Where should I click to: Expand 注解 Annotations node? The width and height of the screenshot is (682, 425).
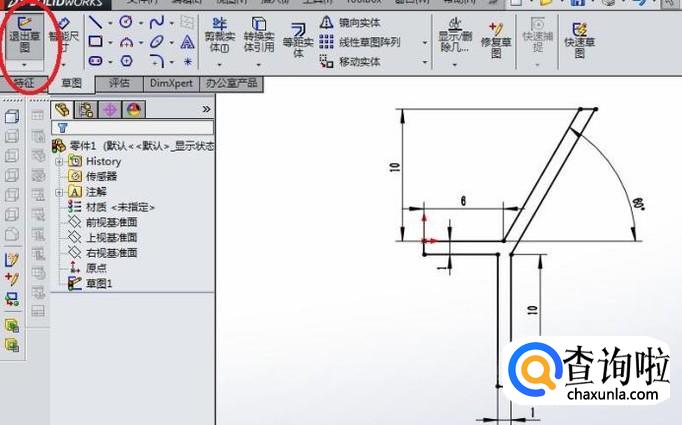point(59,192)
